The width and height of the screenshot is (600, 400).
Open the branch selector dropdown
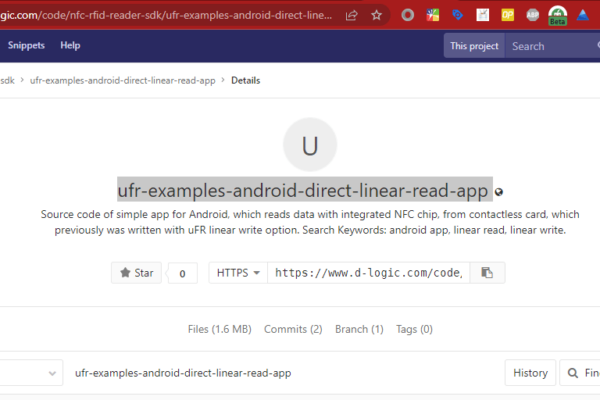(31, 373)
